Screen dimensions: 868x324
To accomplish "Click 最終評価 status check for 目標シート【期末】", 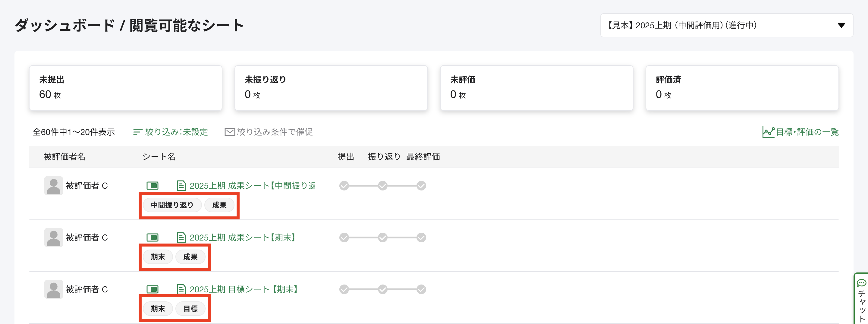I will [x=421, y=289].
